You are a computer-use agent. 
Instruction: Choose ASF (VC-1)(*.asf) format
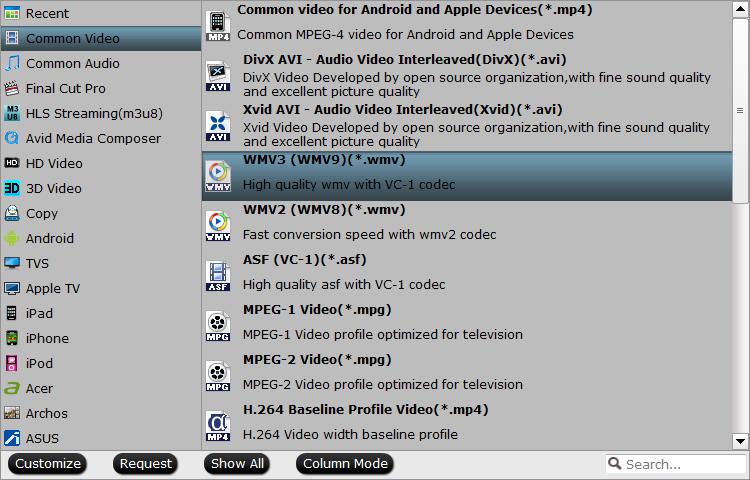point(467,276)
